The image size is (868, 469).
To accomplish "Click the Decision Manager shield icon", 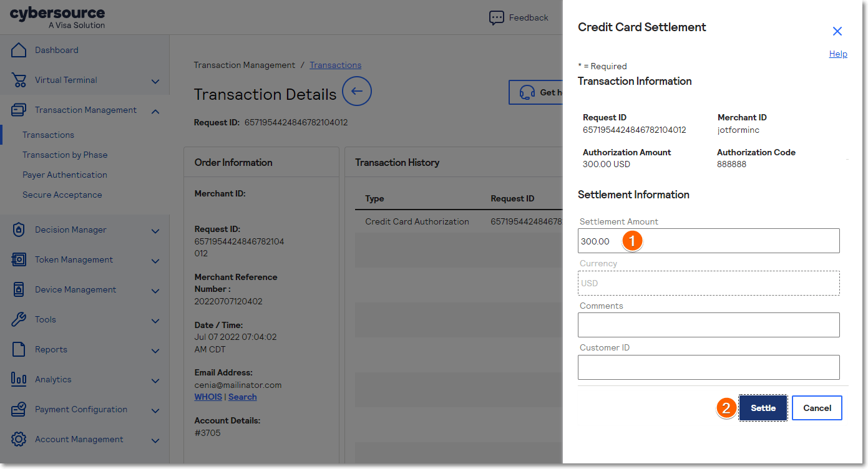I will coord(19,230).
